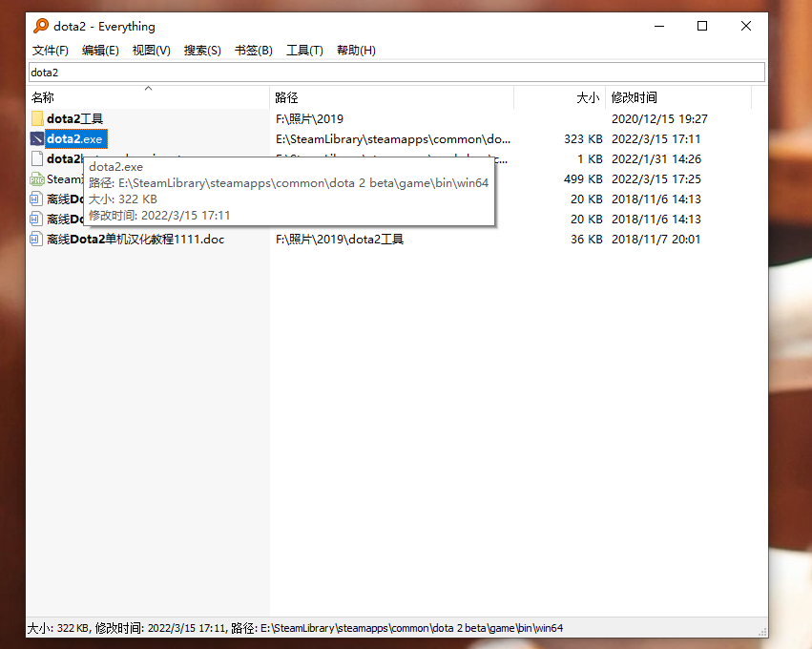812x649 pixels.
Task: Select the dota2.exe file name
Action: coord(74,138)
